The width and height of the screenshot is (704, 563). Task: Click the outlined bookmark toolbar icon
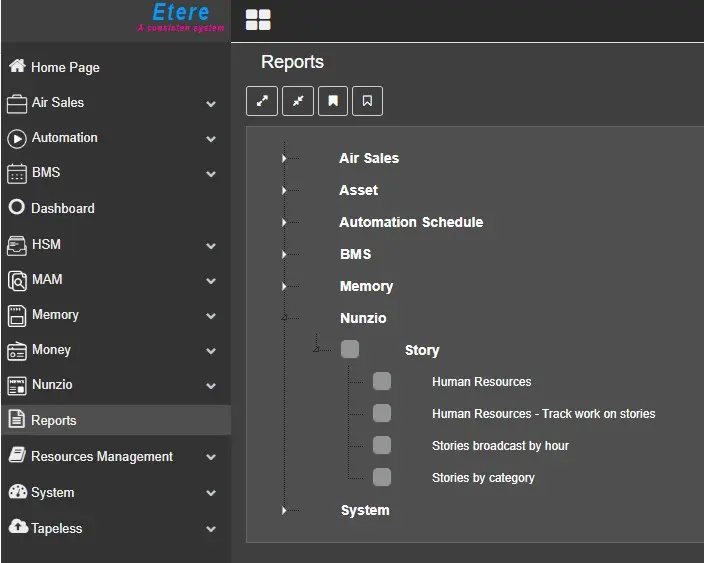coord(368,101)
